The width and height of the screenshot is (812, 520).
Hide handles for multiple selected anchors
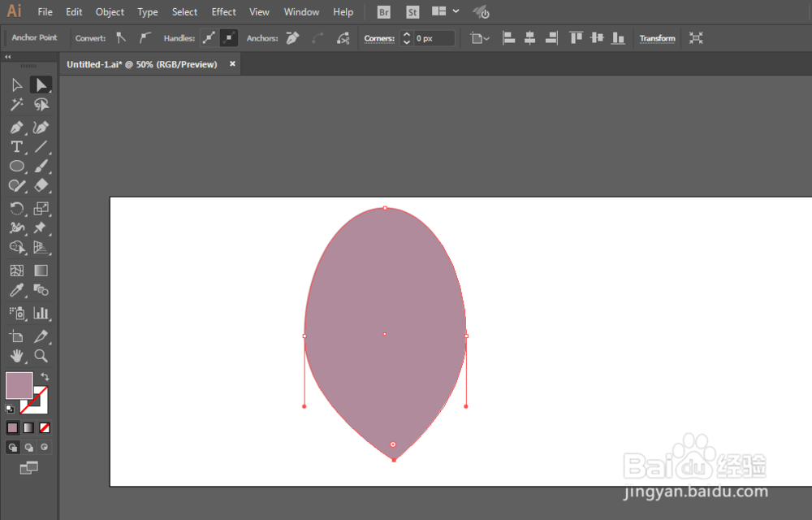coord(228,38)
